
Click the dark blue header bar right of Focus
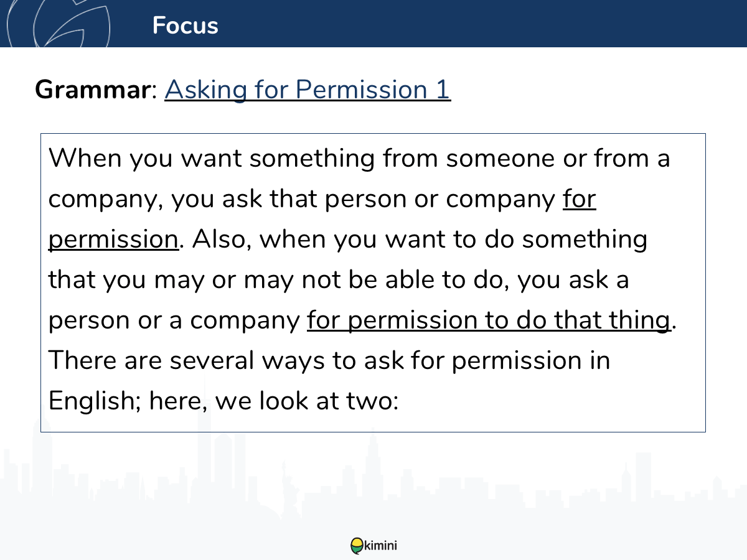(x=482, y=24)
